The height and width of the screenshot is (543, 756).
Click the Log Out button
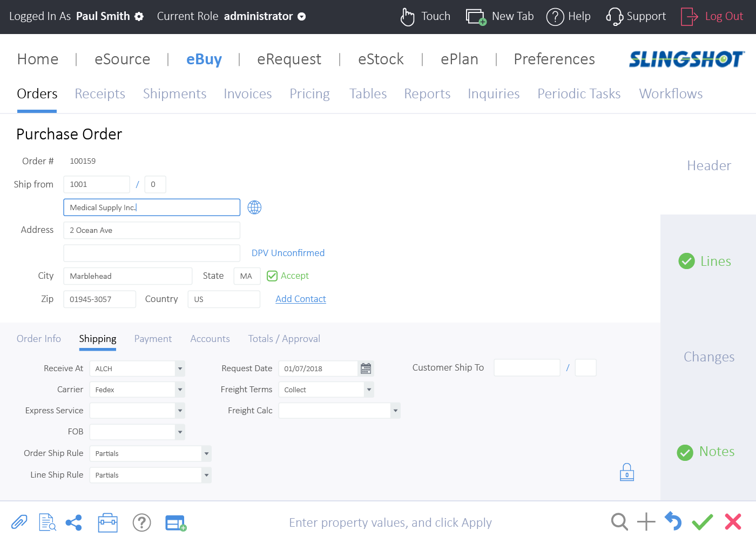(x=712, y=17)
